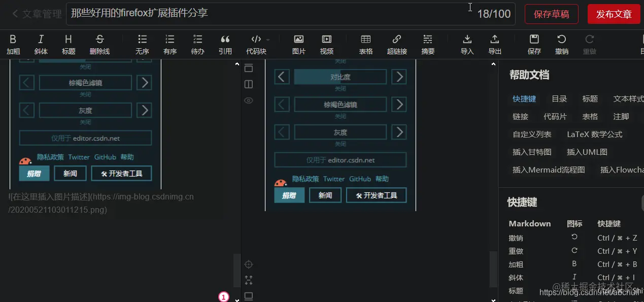The height and width of the screenshot is (302, 644).
Task: Click the article title input field
Action: [254, 14]
